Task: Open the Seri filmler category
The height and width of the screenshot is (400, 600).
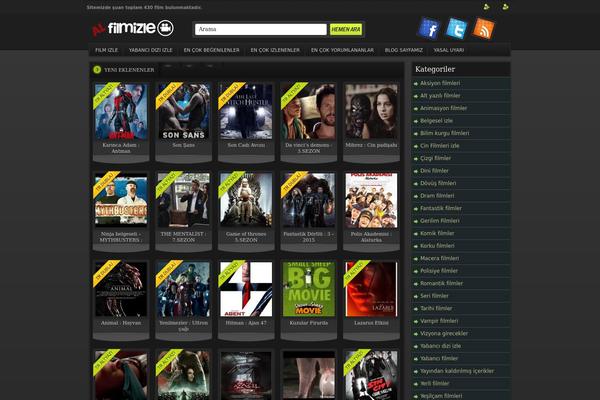Action: (x=434, y=296)
